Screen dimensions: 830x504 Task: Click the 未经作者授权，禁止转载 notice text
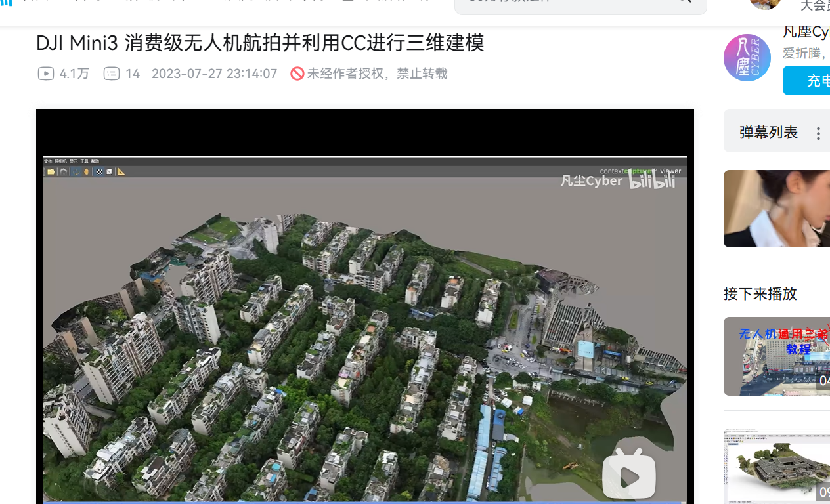(377, 73)
